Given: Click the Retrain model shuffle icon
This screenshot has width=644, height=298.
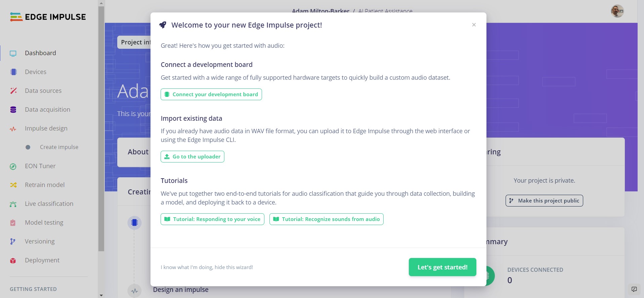Looking at the screenshot, I should (13, 185).
